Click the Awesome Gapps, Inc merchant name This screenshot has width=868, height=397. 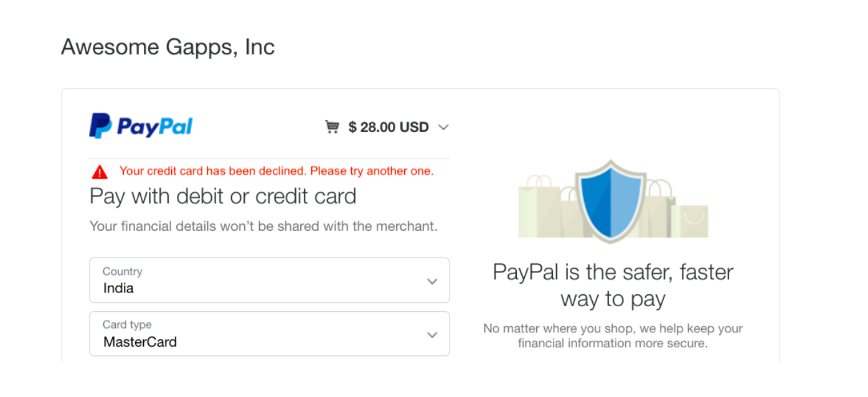point(167,47)
